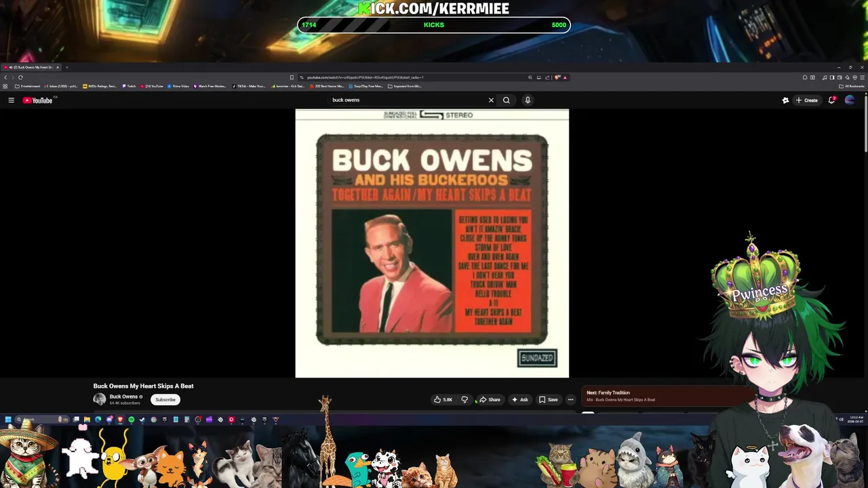This screenshot has width=868, height=488.
Task: Open the All Bookmarks folder
Action: click(851, 86)
